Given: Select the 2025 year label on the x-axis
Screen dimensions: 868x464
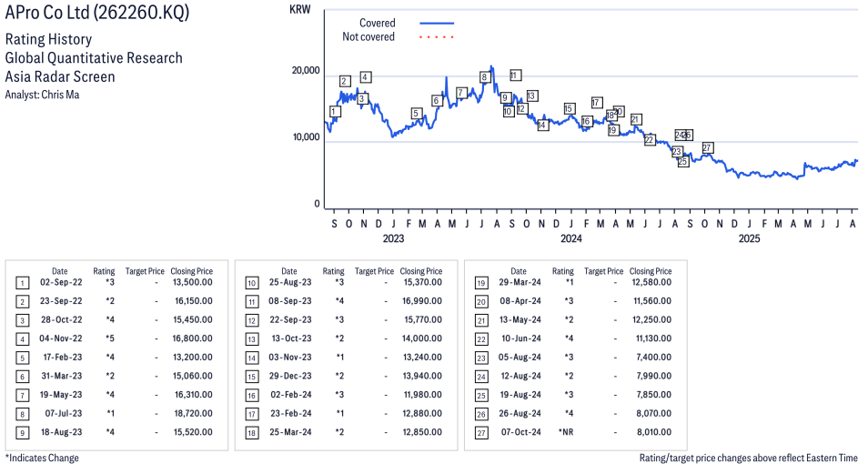Looking at the screenshot, I should coord(750,238).
